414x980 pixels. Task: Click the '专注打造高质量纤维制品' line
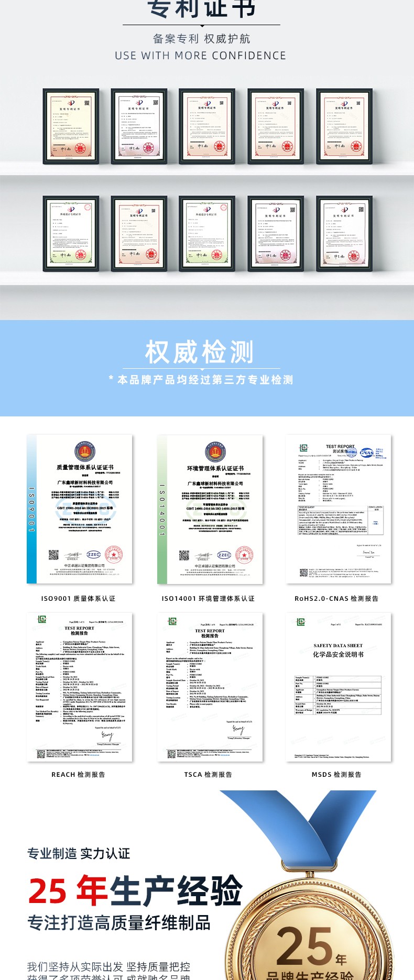pos(119,922)
